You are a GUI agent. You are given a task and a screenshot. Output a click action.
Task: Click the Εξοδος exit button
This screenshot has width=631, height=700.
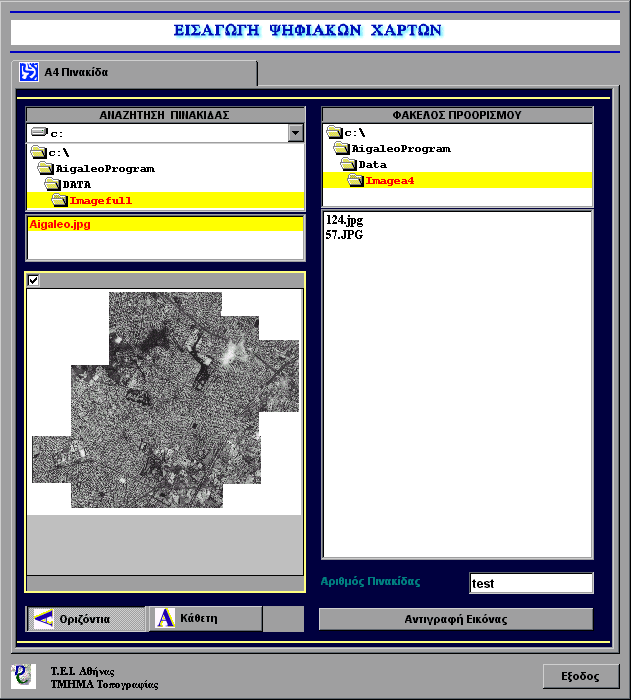click(x=581, y=676)
